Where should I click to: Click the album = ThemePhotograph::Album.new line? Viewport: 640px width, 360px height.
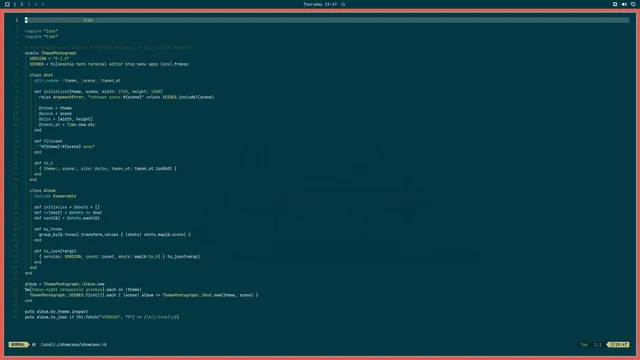pyautogui.click(x=64, y=284)
